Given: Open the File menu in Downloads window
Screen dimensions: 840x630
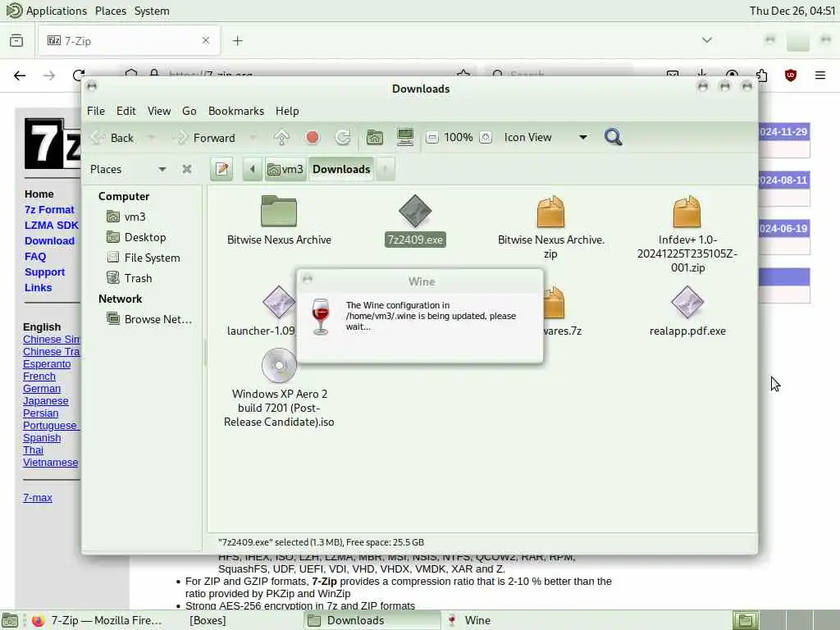Looking at the screenshot, I should 96,111.
